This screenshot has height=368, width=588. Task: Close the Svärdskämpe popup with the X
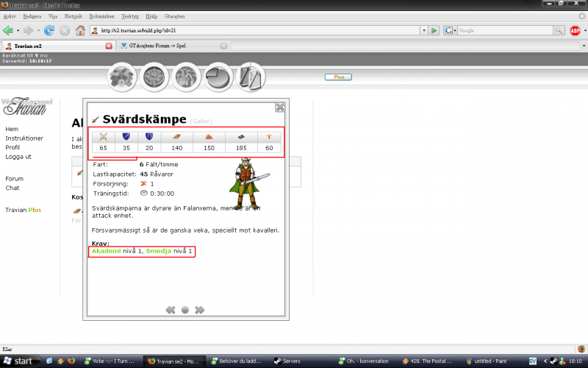coord(280,107)
